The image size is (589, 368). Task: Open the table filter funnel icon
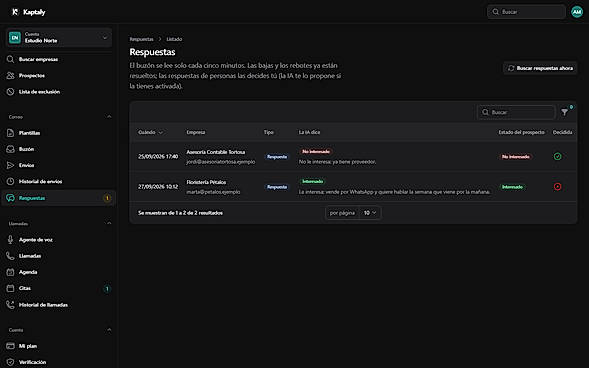564,112
